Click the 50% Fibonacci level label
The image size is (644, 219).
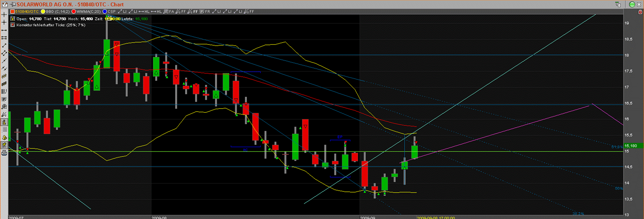619,188
